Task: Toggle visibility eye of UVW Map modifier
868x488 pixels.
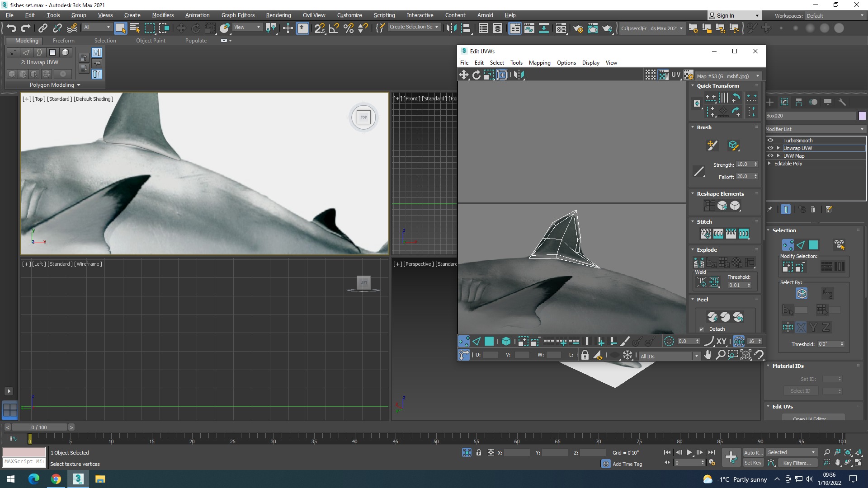Action: pyautogui.click(x=770, y=155)
